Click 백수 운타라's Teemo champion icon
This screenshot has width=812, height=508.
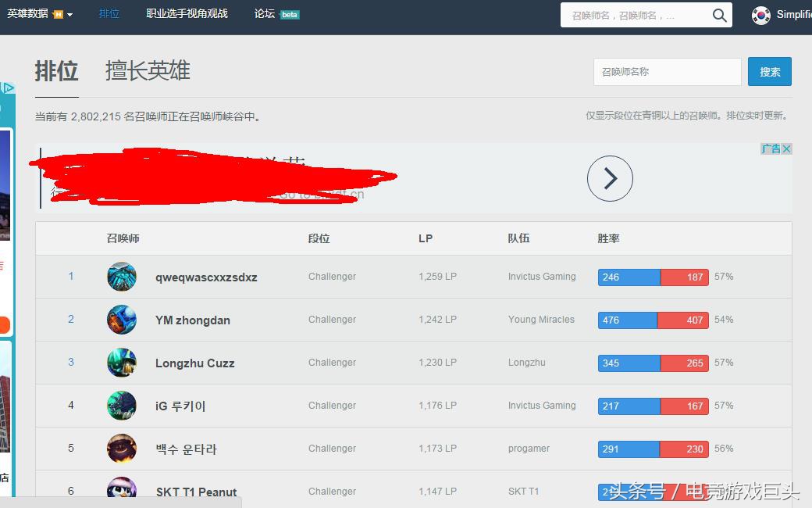(x=121, y=449)
